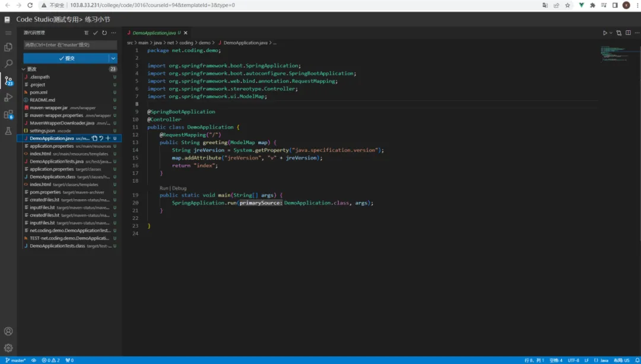
Task: Bookmark this page with star icon
Action: pos(567,5)
